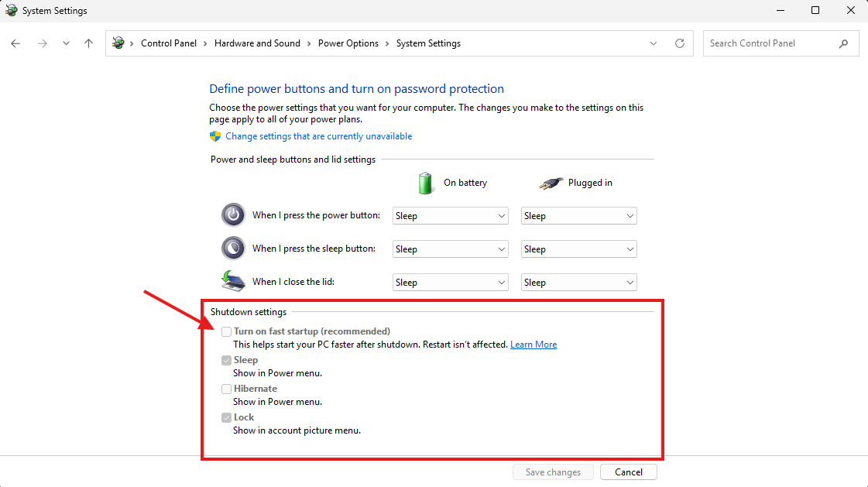Click the search magnifier icon
The height and width of the screenshot is (487, 868).
pyautogui.click(x=843, y=43)
